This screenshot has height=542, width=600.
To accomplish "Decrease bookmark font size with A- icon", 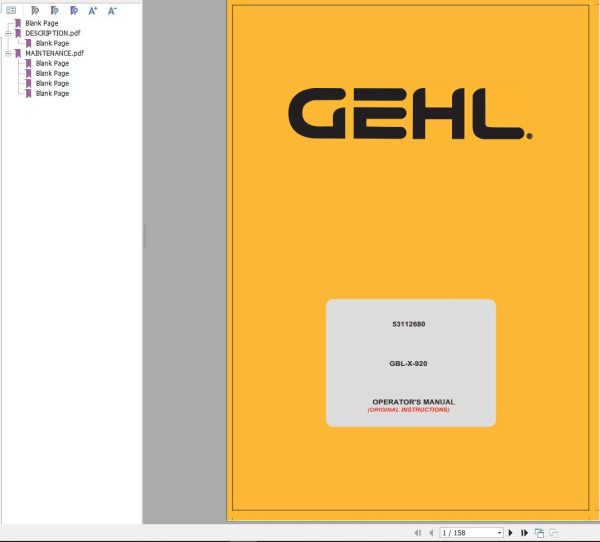I will coord(112,11).
